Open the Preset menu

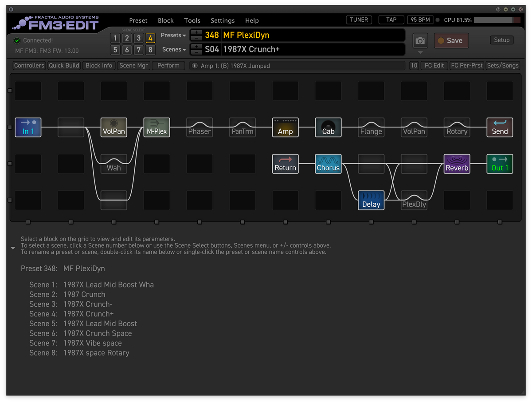138,20
